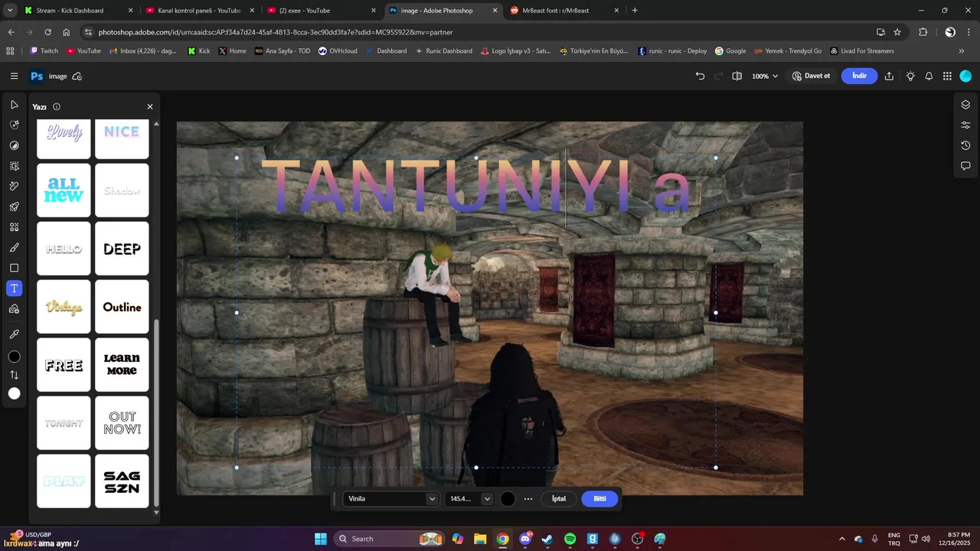
Task: Click the share/export icon
Action: [x=889, y=76]
